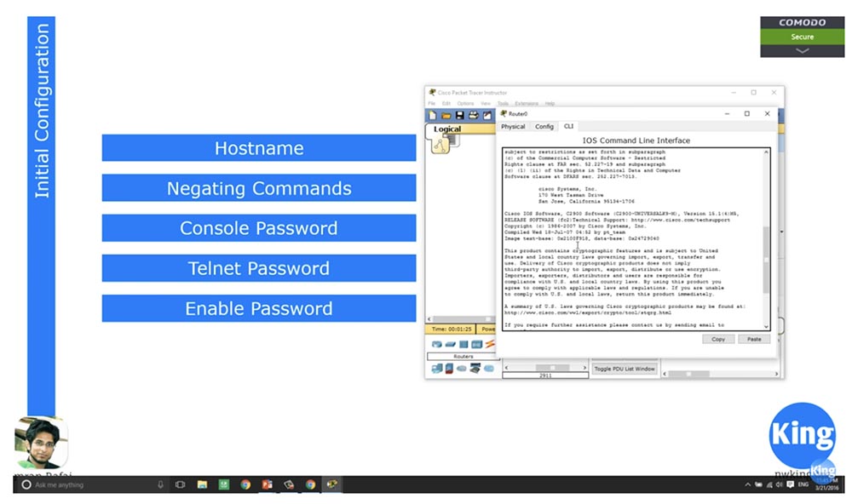Open Packet Tracer icon on the taskbar
Image resolution: width=852 pixels, height=504 pixels.
point(331,484)
